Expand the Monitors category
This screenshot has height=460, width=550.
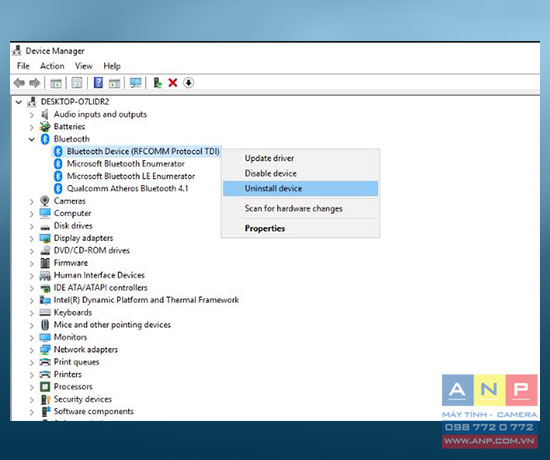tap(32, 338)
